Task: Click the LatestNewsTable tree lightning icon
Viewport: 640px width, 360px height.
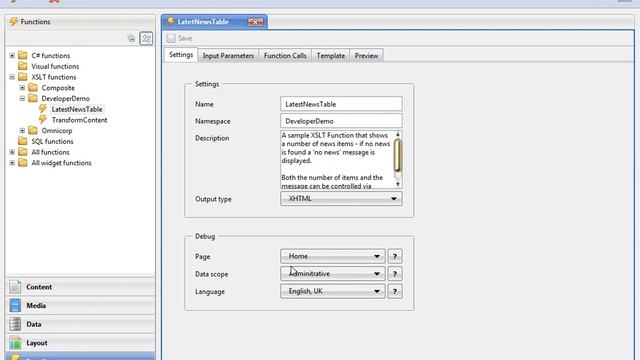Action: pyautogui.click(x=43, y=109)
